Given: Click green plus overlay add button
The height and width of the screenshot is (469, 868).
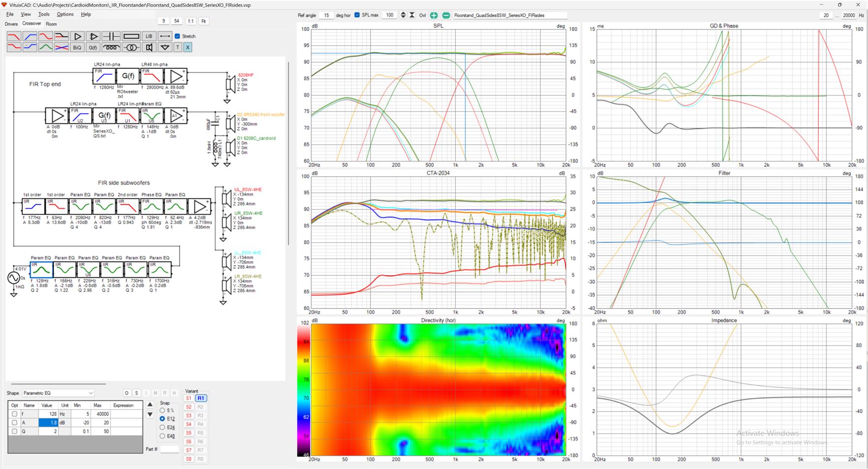Looking at the screenshot, I should [434, 15].
